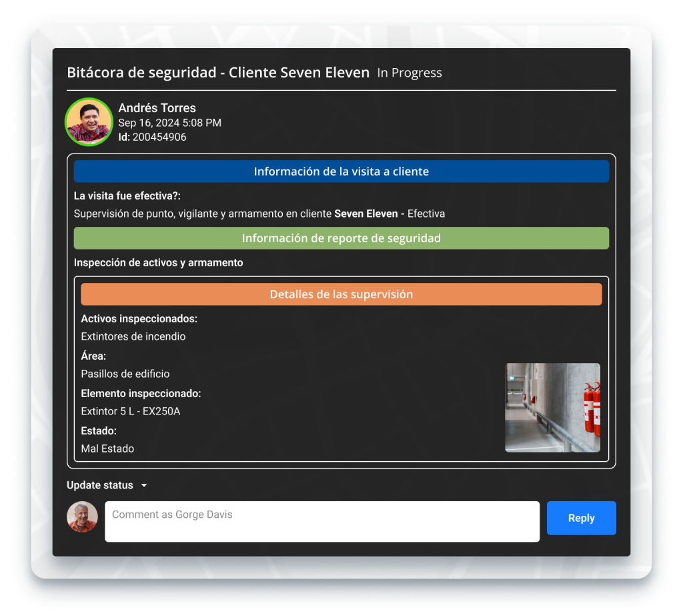The image size is (683, 616).
Task: Click the Área label
Action: 93,356
